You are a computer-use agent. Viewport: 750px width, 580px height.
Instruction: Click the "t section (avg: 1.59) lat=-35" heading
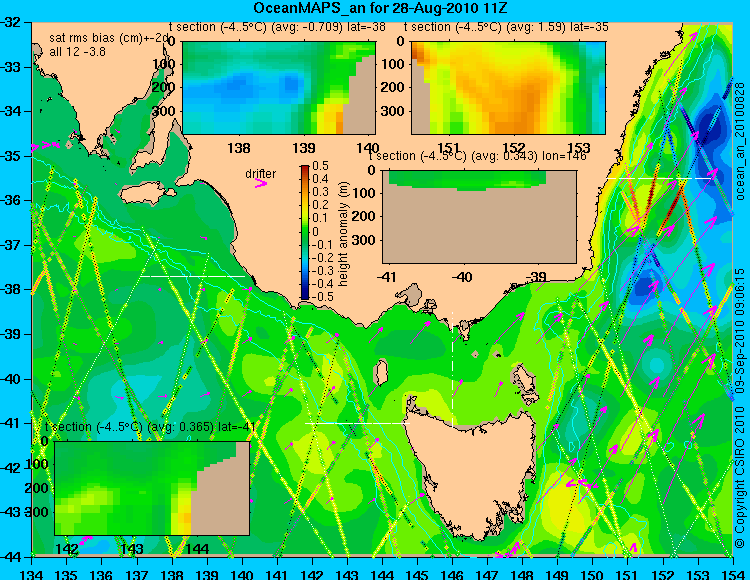pyautogui.click(x=506, y=27)
